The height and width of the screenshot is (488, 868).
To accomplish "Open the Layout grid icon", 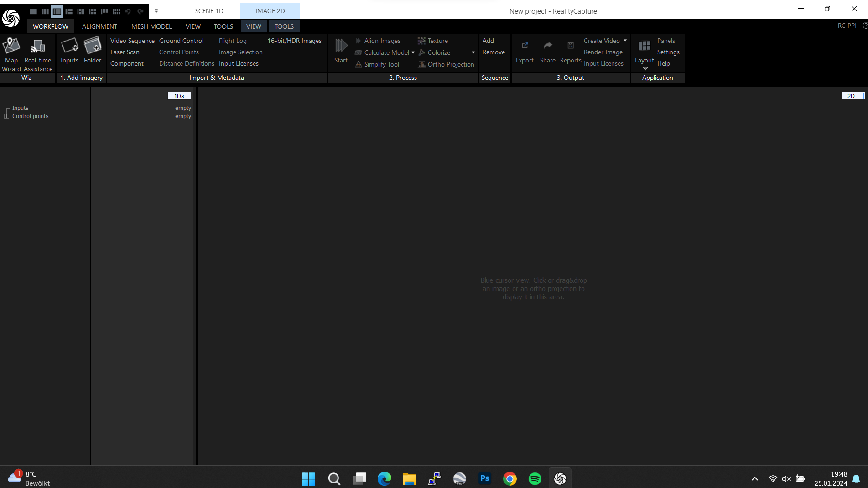I will click(645, 46).
